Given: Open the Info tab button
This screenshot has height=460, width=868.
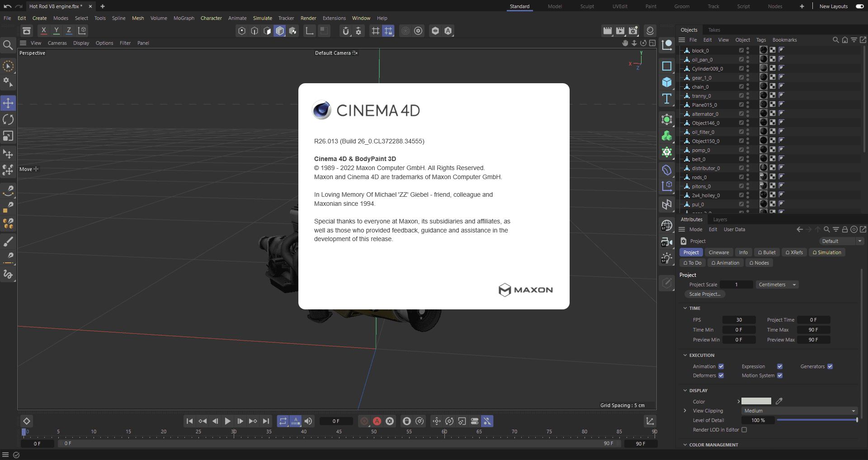Looking at the screenshot, I should pos(743,252).
